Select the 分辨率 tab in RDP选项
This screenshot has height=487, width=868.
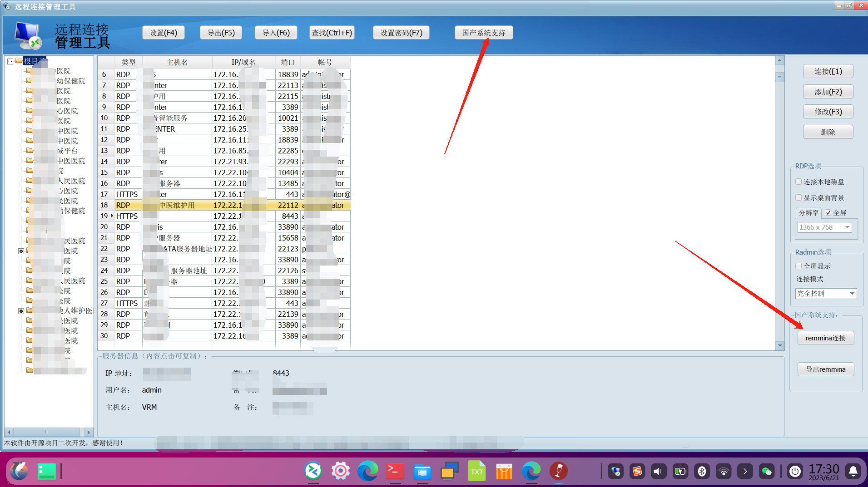point(808,212)
